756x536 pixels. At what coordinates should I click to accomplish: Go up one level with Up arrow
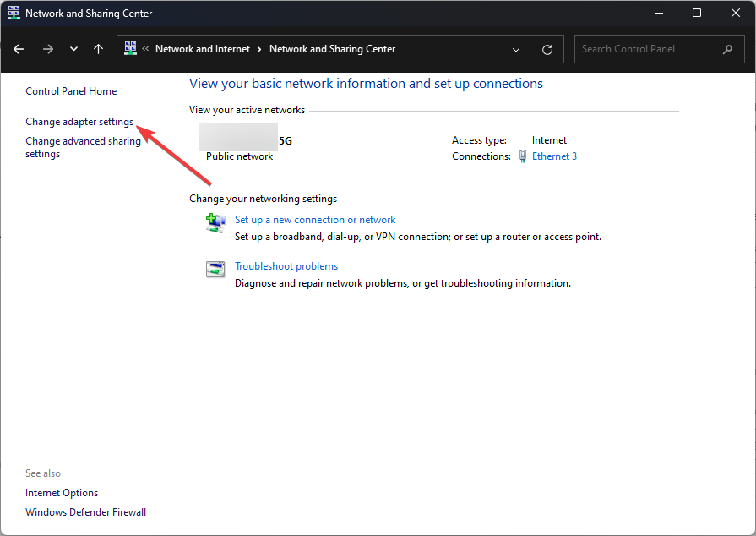98,49
